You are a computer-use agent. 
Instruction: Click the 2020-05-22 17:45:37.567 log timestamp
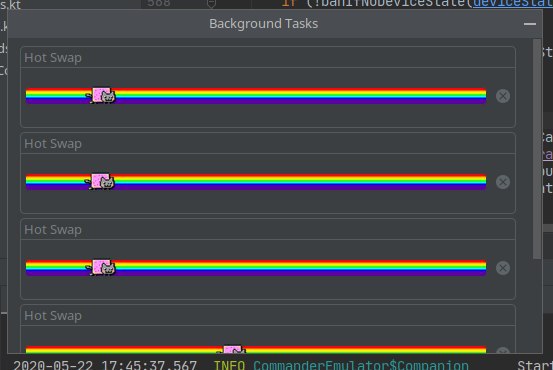point(105,365)
